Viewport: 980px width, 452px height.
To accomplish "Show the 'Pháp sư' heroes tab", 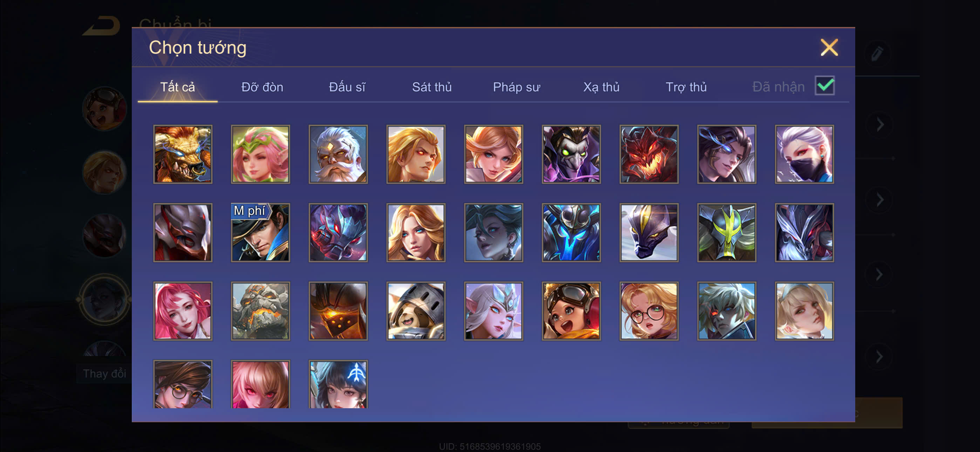I will [516, 87].
